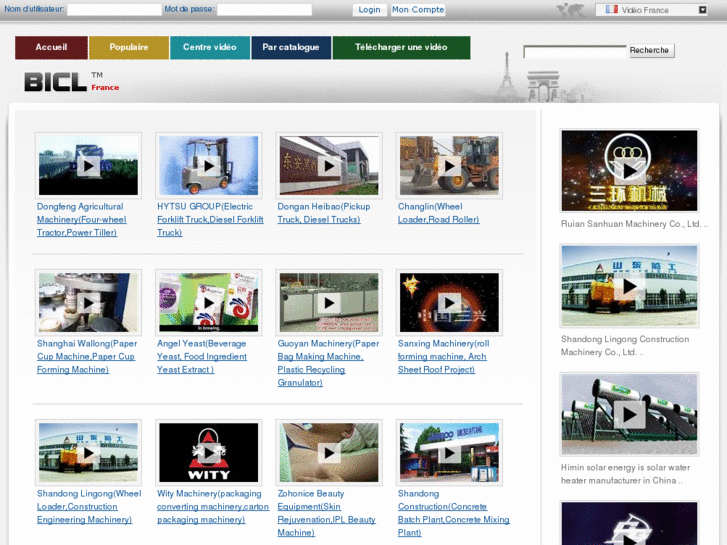Play the Shanghai Wallong paper cup video
727x545 pixels.
point(88,302)
